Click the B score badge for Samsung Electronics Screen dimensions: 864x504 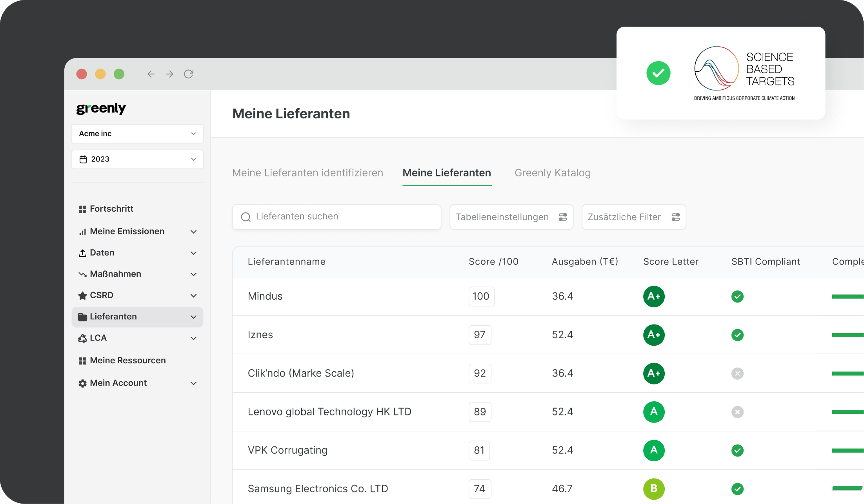[654, 489]
